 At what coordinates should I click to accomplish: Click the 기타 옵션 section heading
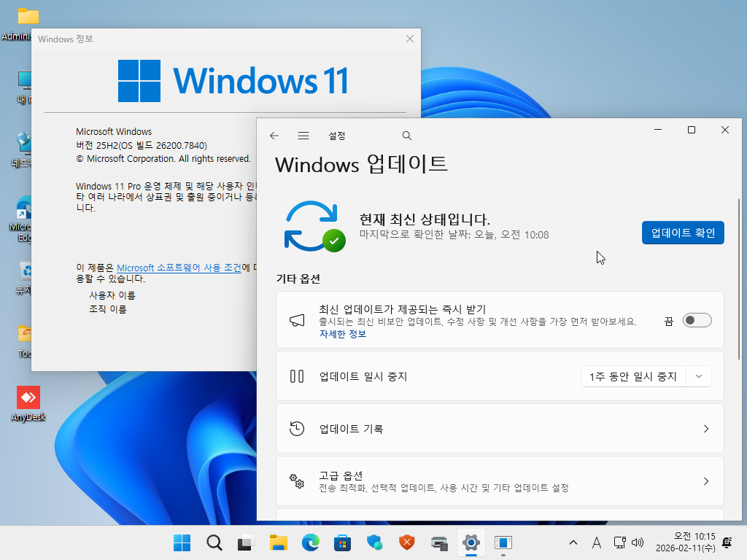(298, 279)
